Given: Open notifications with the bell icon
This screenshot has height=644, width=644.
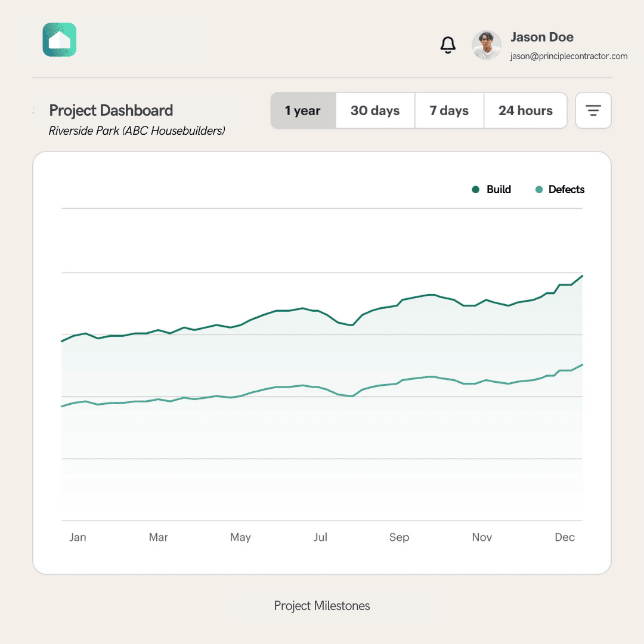Looking at the screenshot, I should click(x=448, y=45).
